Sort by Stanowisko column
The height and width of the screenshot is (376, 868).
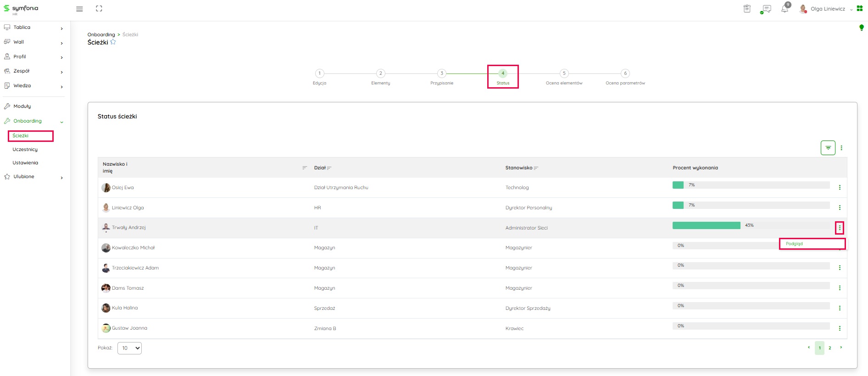(536, 168)
